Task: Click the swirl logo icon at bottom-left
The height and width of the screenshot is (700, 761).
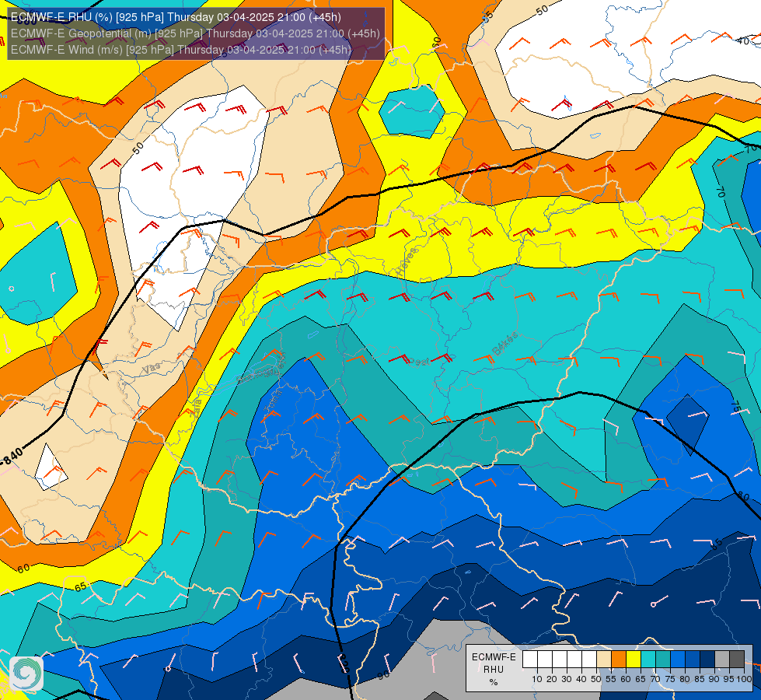Action: [26, 674]
